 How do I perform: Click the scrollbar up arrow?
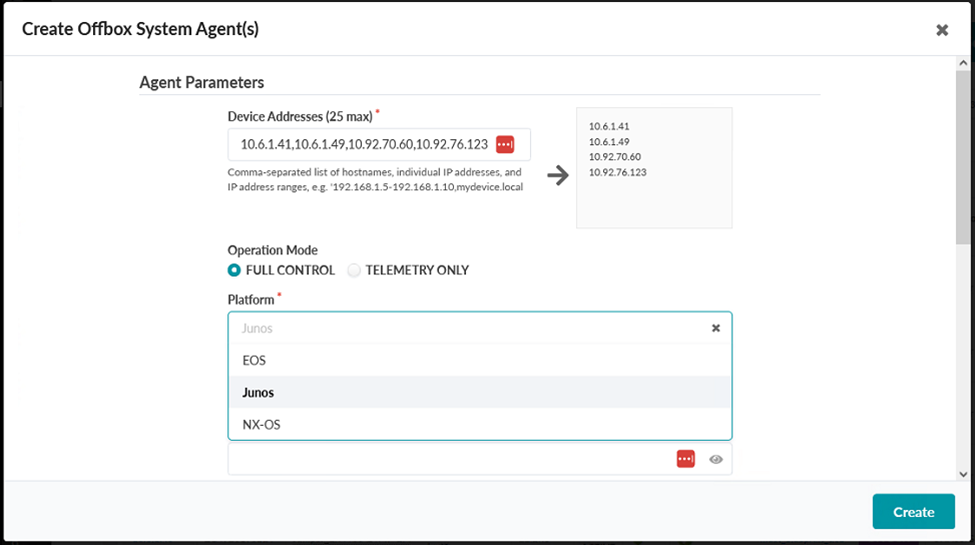point(963,63)
